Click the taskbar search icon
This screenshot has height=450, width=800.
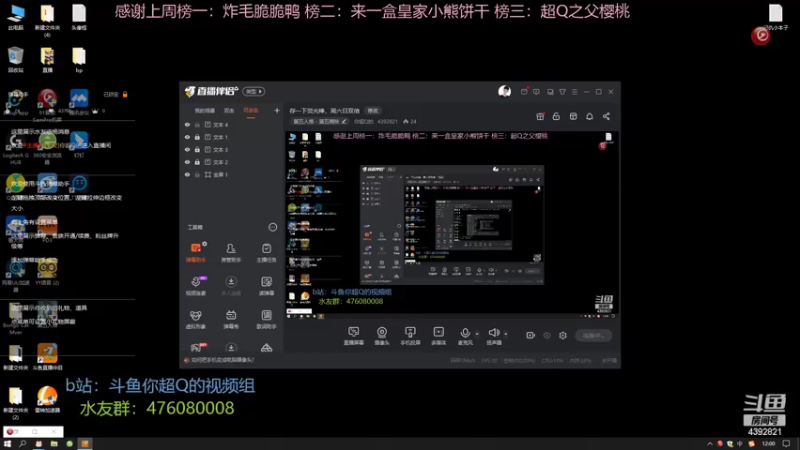(x=22, y=444)
